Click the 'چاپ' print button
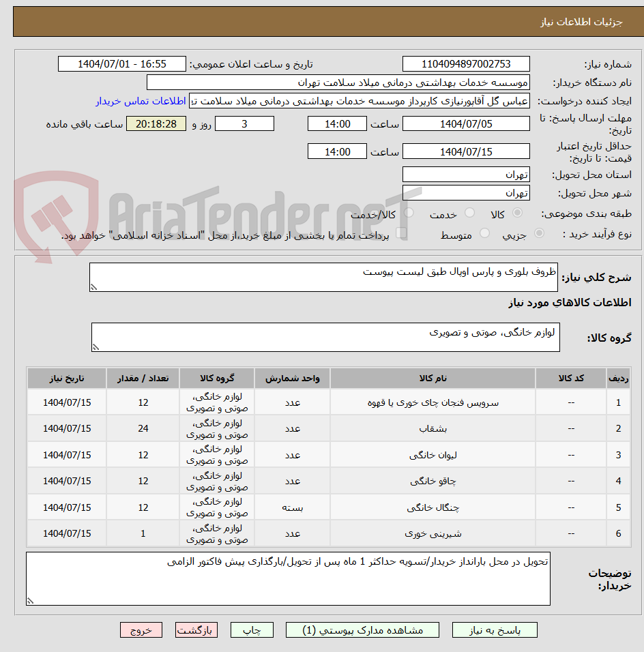The width and height of the screenshot is (644, 652). point(252,630)
